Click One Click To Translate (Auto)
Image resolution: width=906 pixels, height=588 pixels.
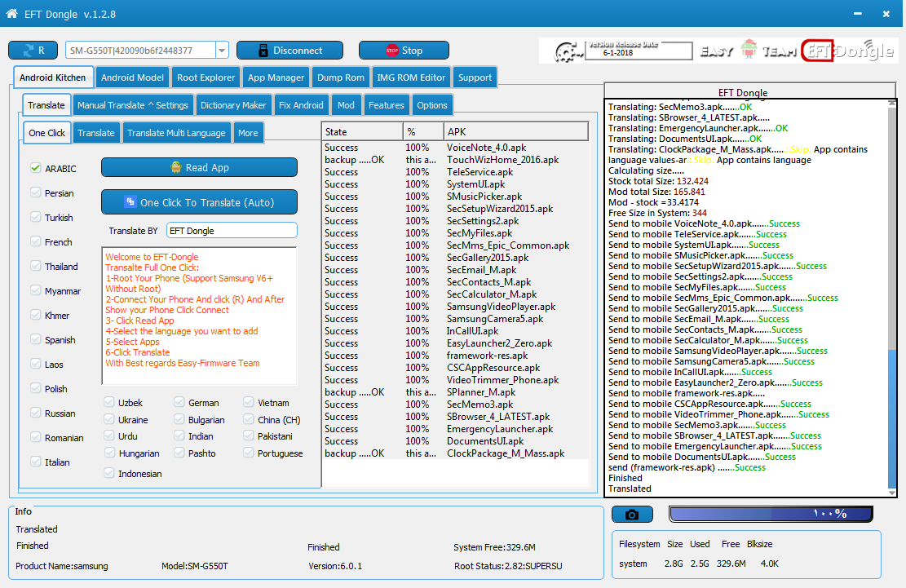click(x=199, y=202)
